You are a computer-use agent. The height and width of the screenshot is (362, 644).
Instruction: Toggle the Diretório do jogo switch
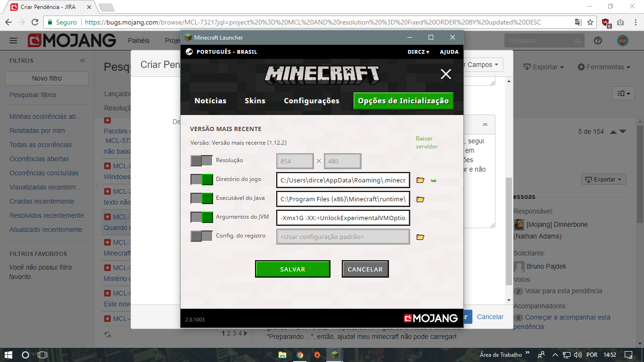(202, 180)
